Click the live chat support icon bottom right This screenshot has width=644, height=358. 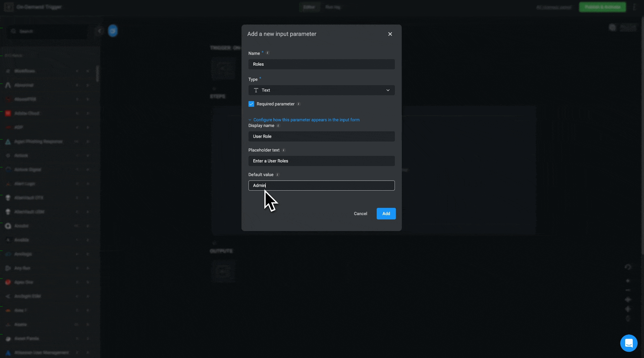[628, 343]
